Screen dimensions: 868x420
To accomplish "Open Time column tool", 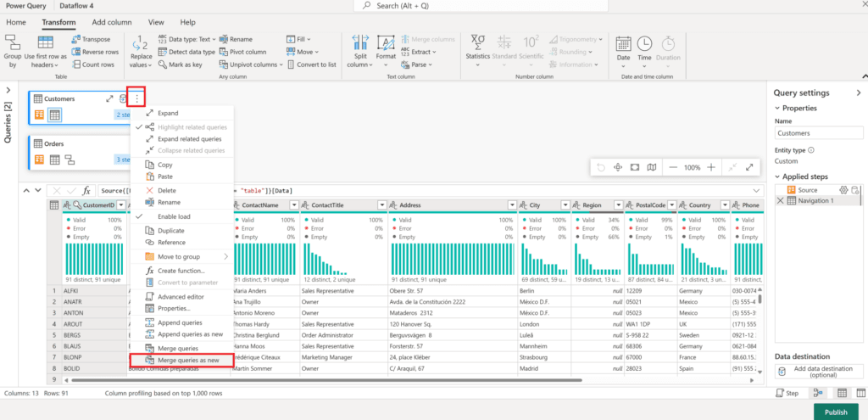I will (644, 53).
